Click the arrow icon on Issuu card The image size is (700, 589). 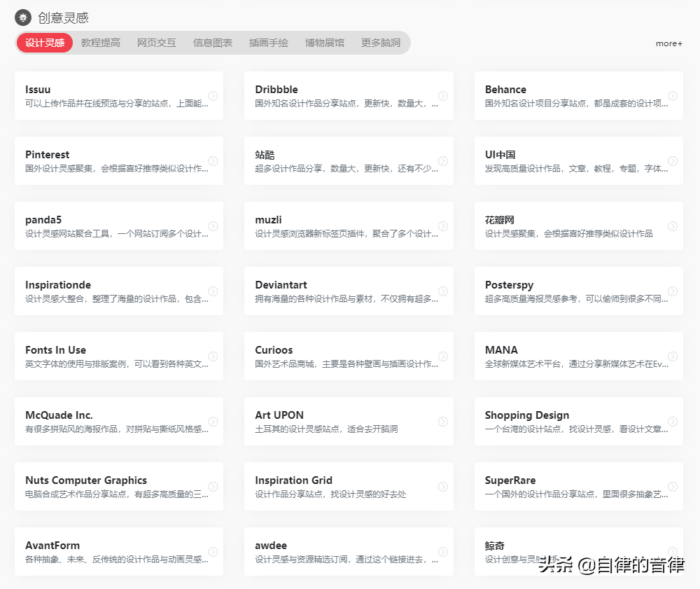pos(213,96)
